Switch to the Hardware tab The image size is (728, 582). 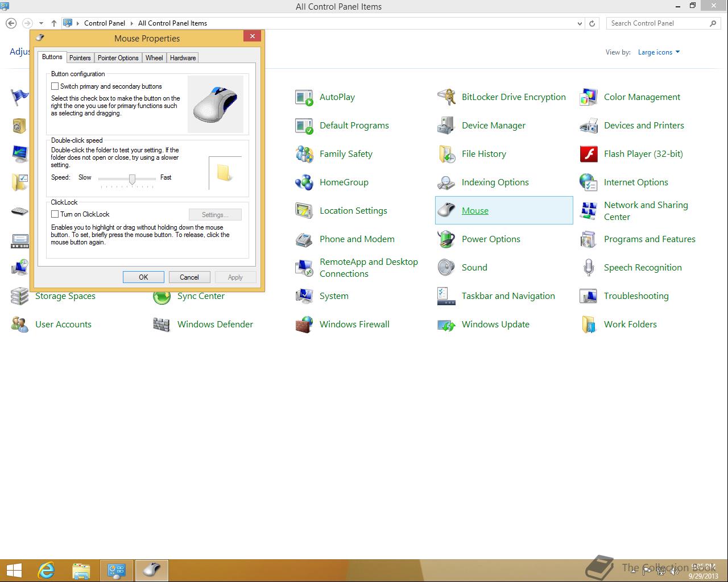[183, 58]
